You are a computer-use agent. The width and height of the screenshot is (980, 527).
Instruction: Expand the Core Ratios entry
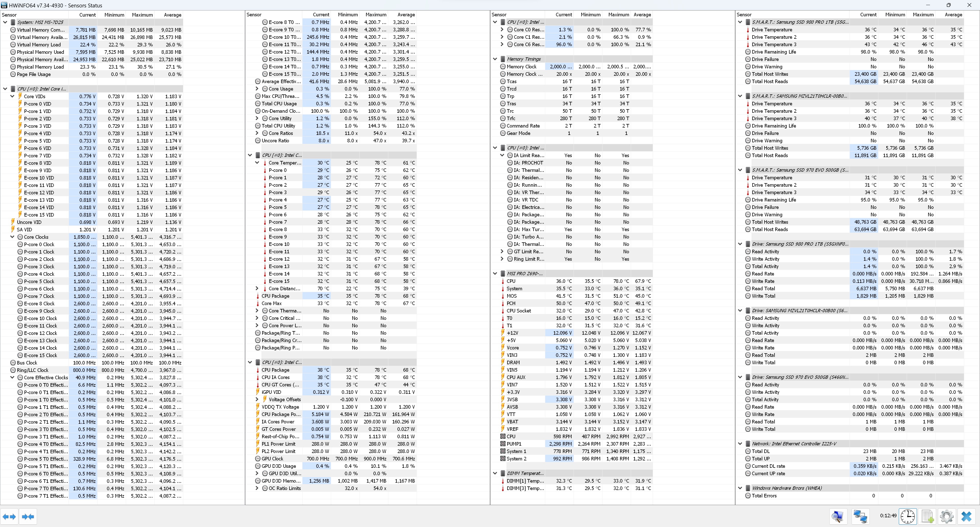pyautogui.click(x=257, y=133)
